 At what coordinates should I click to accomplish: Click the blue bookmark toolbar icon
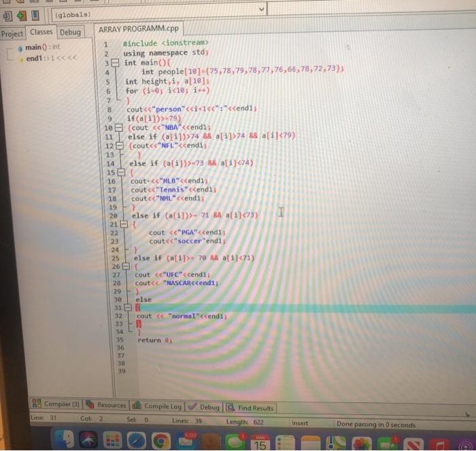click(35, 16)
